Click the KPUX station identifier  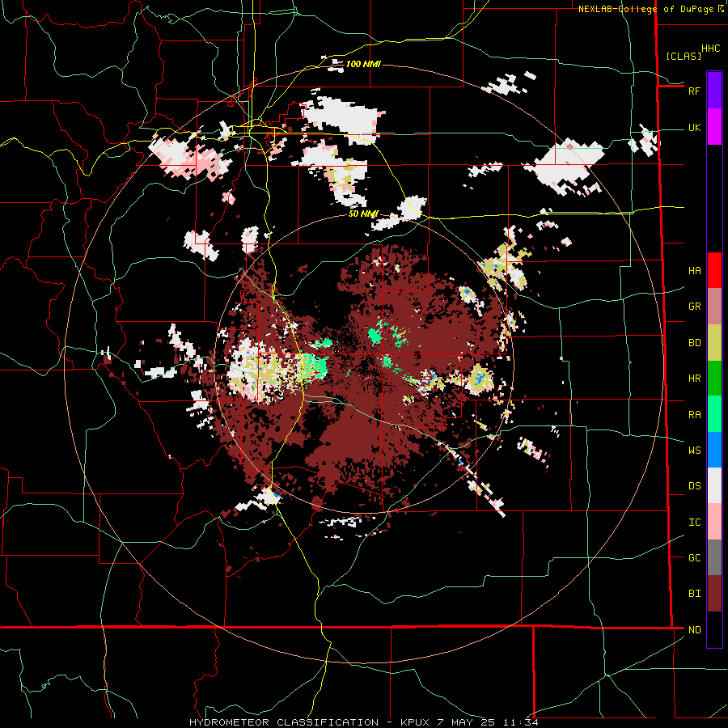[414, 722]
